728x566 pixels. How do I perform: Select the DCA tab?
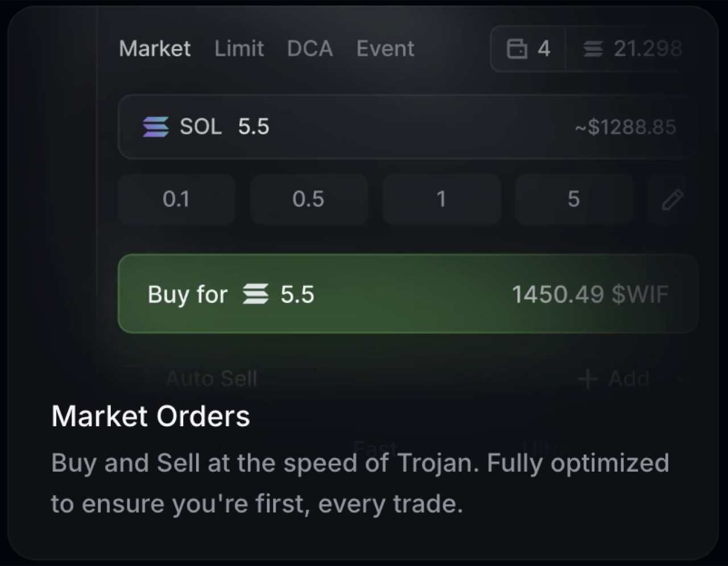[x=310, y=49]
